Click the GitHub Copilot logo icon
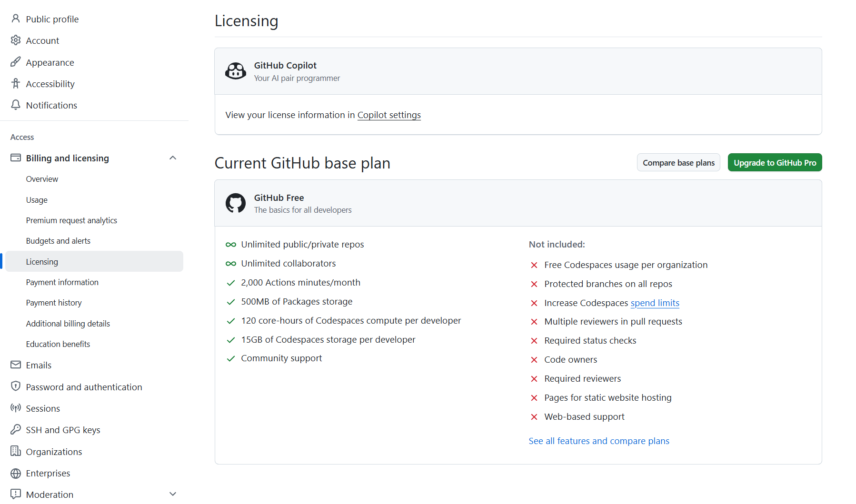Screen dimensions: 856x504 [x=236, y=71]
